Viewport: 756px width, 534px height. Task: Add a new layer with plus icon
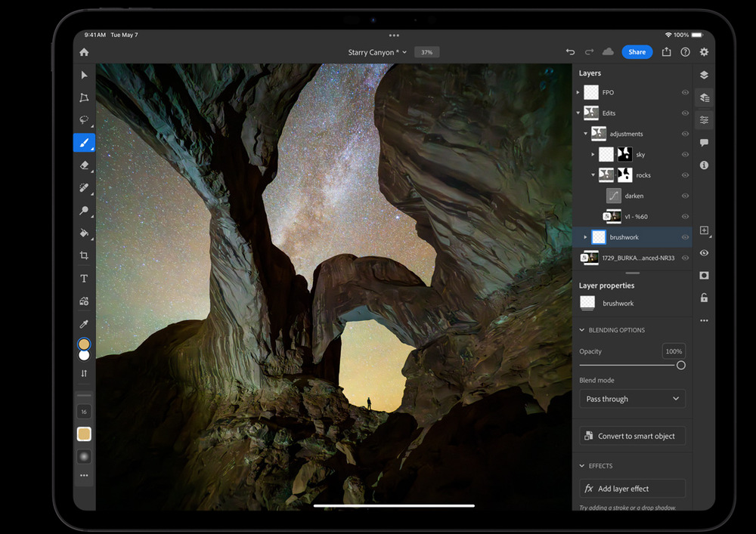tap(704, 230)
